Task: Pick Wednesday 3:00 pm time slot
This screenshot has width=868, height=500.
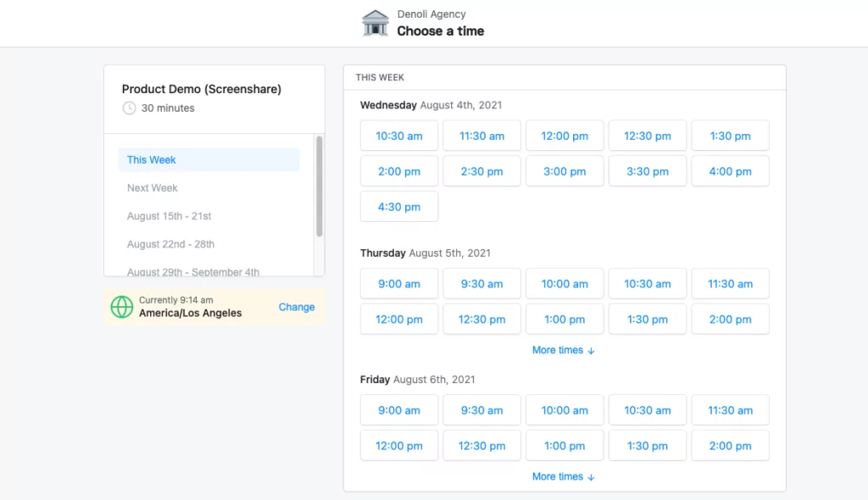Action: tap(565, 171)
